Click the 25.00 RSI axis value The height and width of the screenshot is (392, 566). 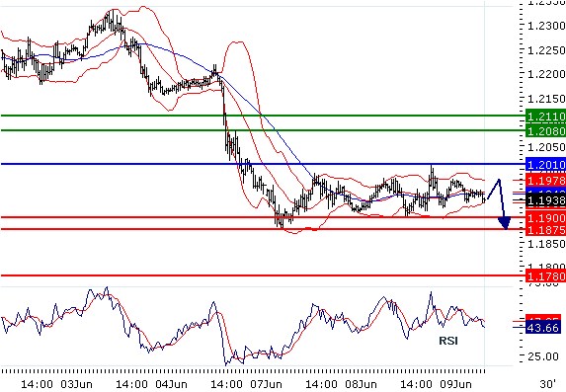click(x=543, y=356)
